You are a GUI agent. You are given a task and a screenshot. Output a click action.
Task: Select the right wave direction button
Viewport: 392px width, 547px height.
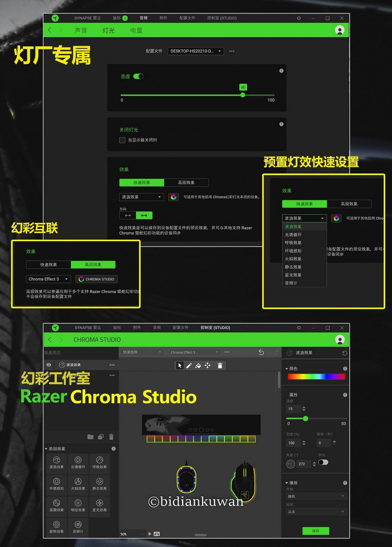pos(144,215)
